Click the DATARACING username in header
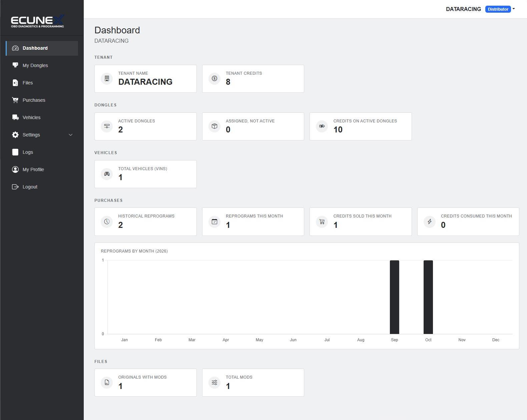The width and height of the screenshot is (527, 420). pos(463,9)
